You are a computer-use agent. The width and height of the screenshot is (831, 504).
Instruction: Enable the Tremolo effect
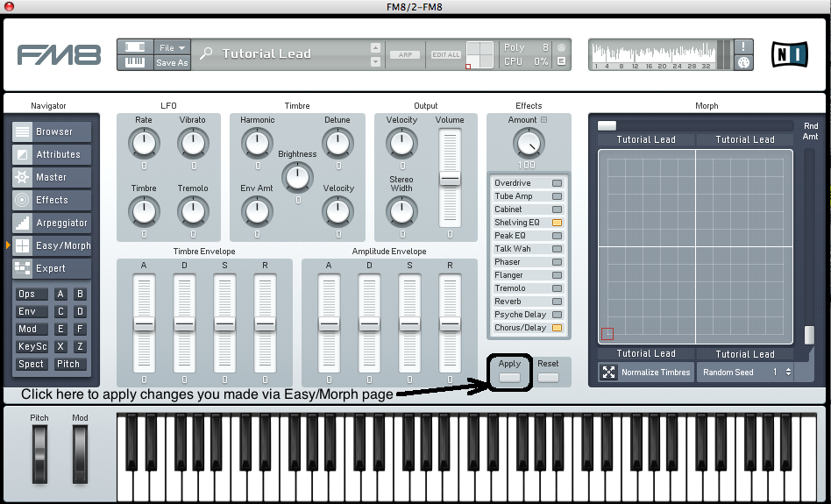click(x=557, y=288)
